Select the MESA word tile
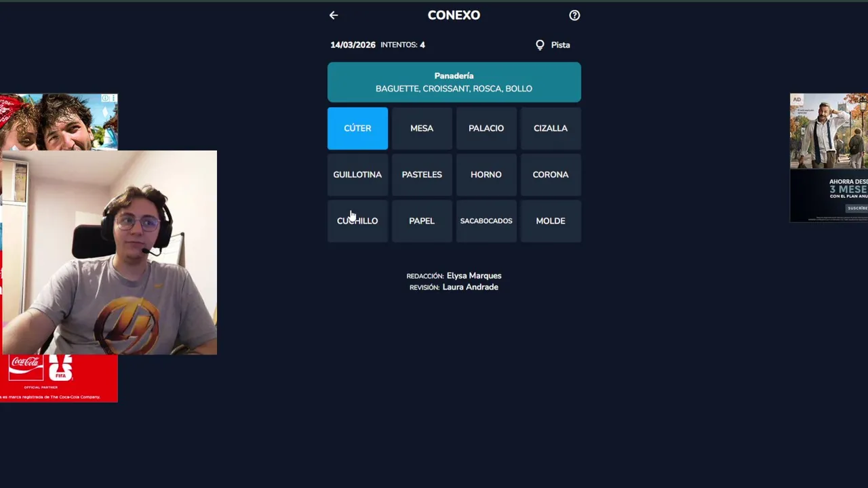 coord(422,128)
